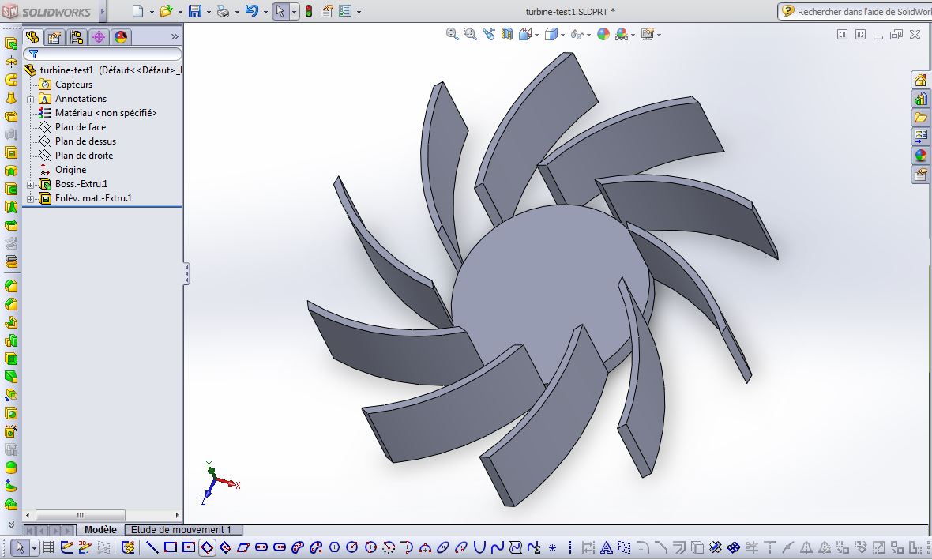Switch to PropertyManager tab
Image resolution: width=932 pixels, height=560 pixels.
(54, 37)
